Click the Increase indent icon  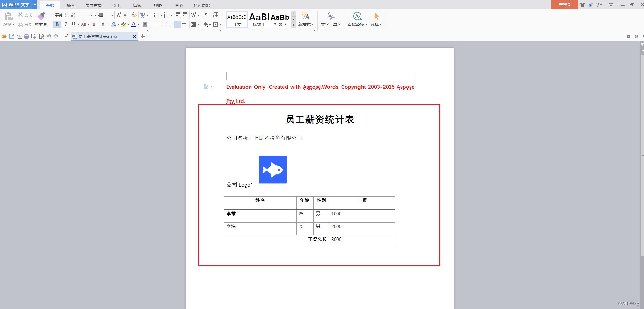pos(185,15)
